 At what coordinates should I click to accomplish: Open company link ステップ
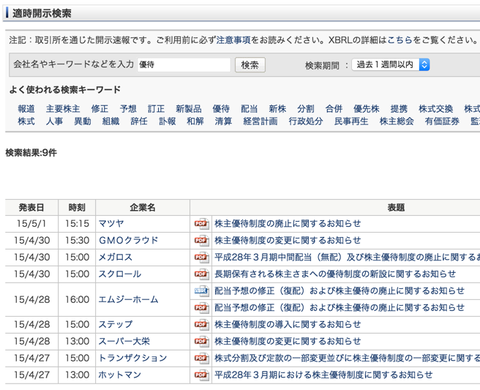115,324
